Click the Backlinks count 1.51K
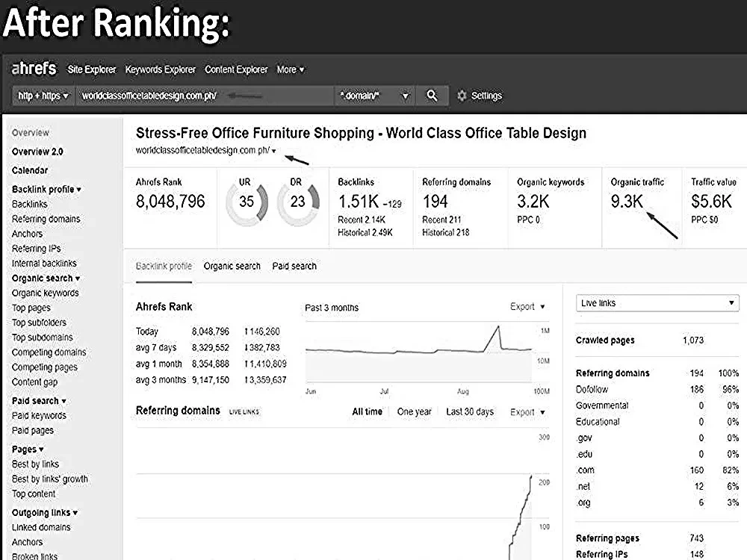 359,202
